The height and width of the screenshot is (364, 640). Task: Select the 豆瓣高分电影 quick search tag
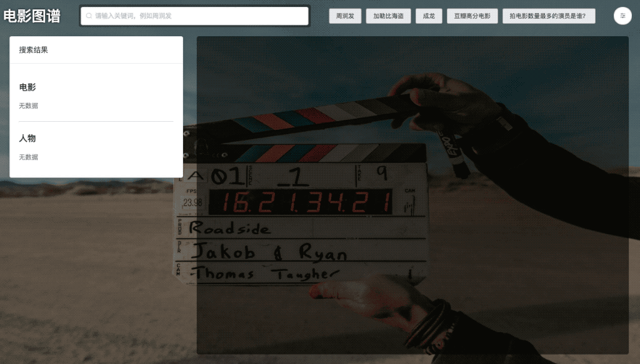[x=472, y=16]
